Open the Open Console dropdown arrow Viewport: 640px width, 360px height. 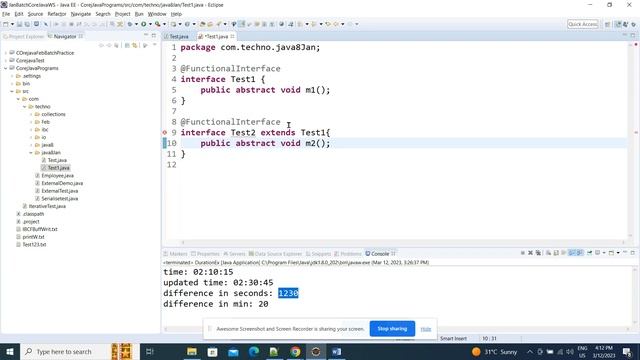click(618, 253)
